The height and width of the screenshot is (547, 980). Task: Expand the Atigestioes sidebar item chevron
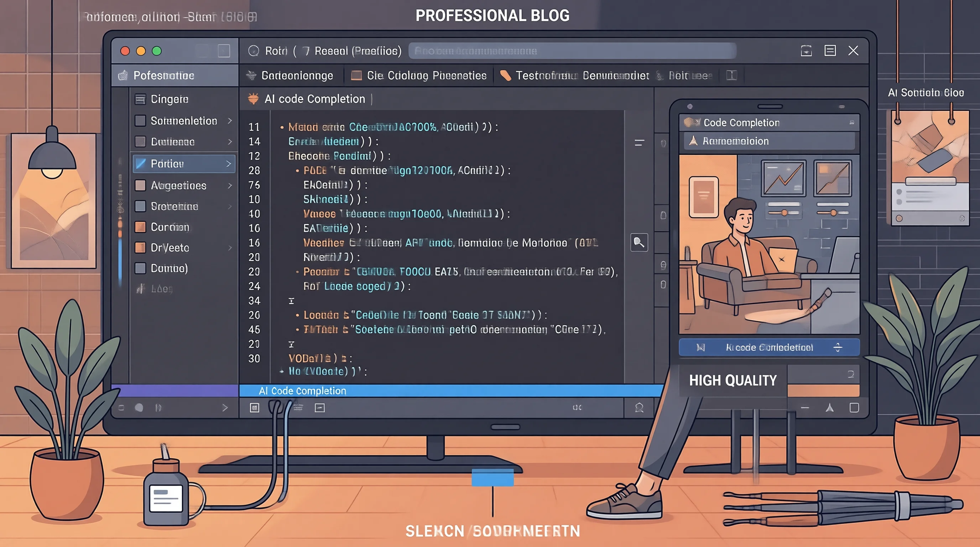pos(230,186)
